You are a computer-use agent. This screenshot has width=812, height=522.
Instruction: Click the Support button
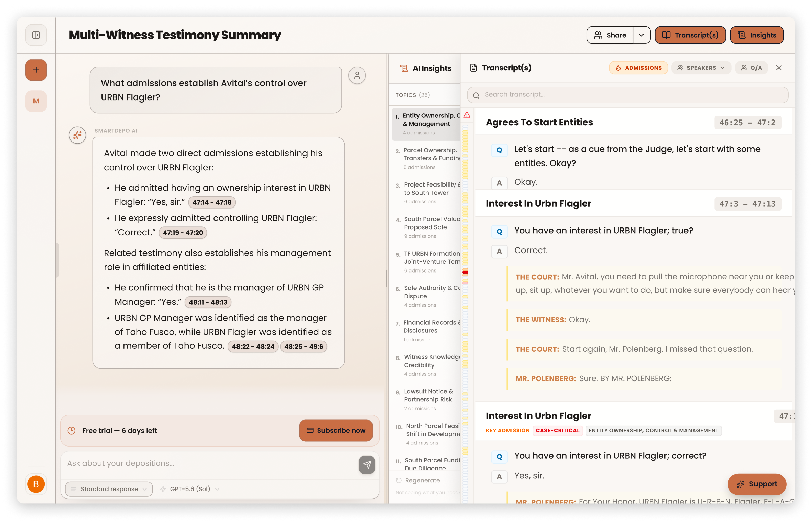pyautogui.click(x=757, y=484)
